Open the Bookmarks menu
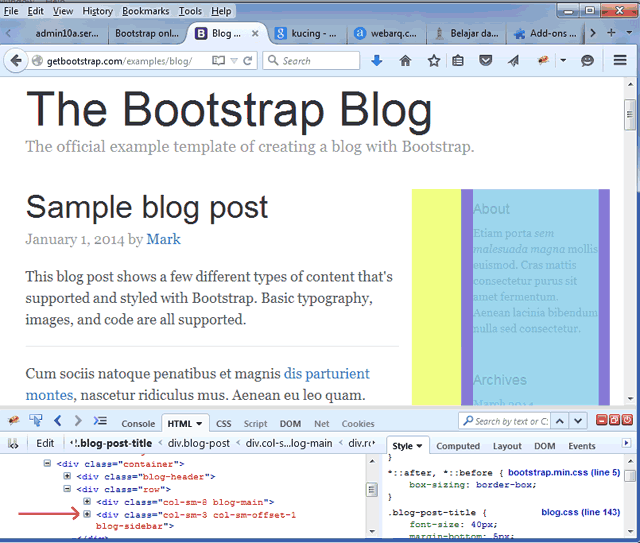This screenshot has width=640, height=543. click(x=146, y=11)
